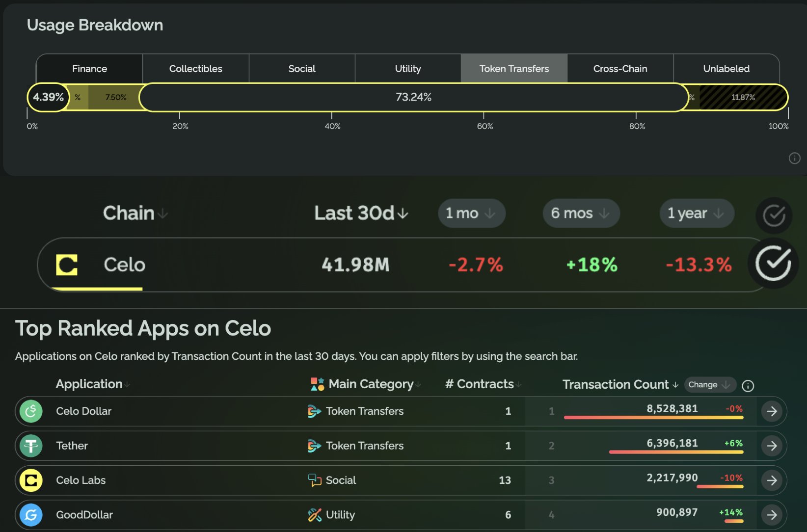Click the GoodDollar app icon
Viewport: 807px width, 532px height.
click(31, 515)
